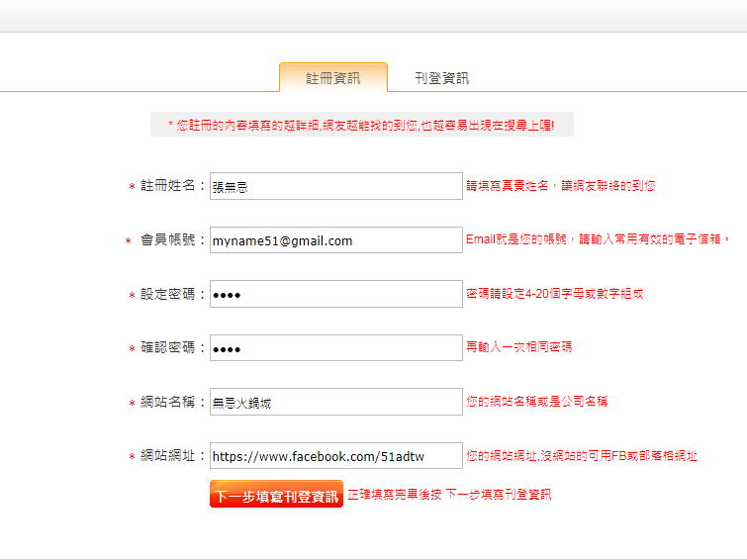Select the 註冊資訊 tab
This screenshot has width=747, height=560.
point(332,78)
